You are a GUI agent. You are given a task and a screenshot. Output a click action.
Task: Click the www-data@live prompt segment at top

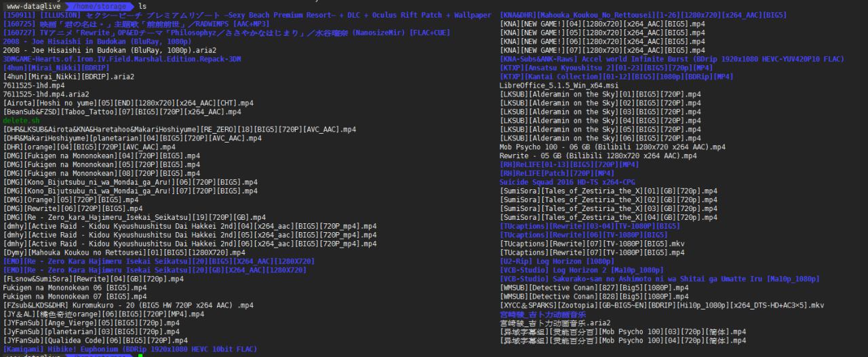point(32,5)
